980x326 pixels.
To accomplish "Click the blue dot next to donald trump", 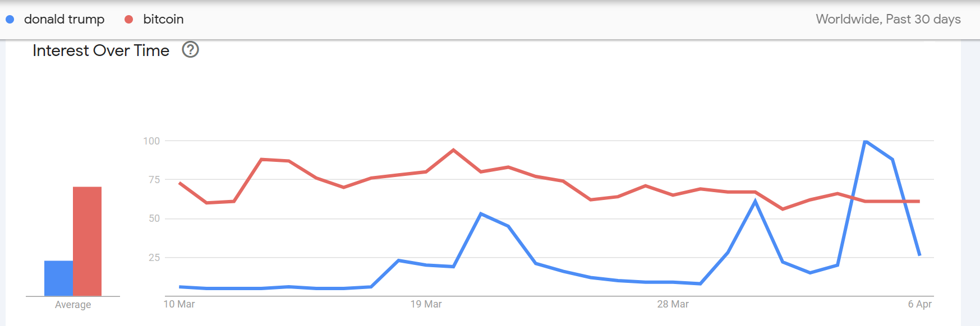I will pos(10,20).
